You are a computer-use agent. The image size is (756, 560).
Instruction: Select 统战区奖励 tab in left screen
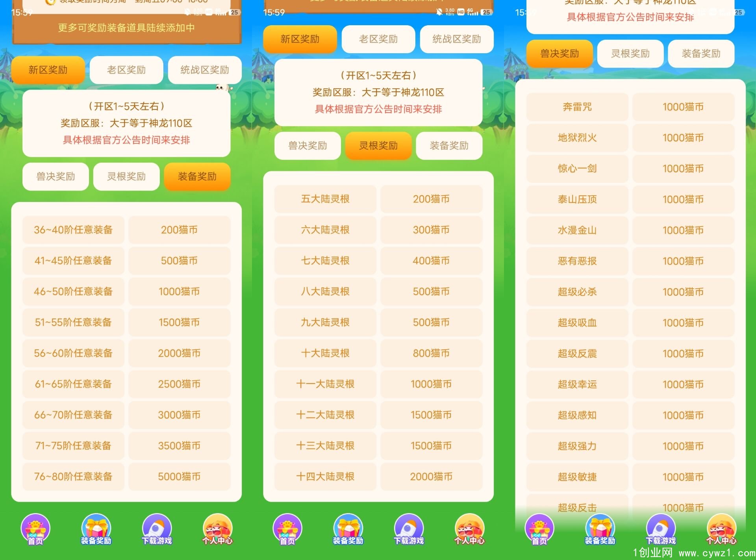pyautogui.click(x=205, y=70)
